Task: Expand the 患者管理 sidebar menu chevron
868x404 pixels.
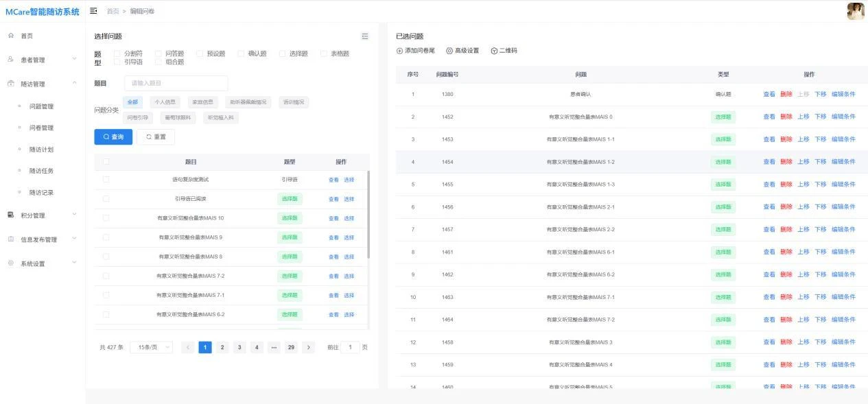Action: (x=74, y=59)
